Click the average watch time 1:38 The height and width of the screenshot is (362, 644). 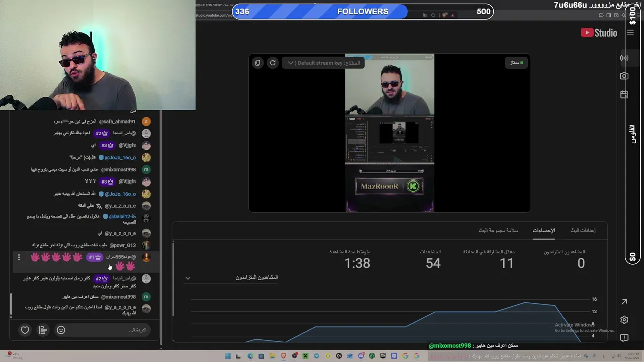tap(357, 263)
